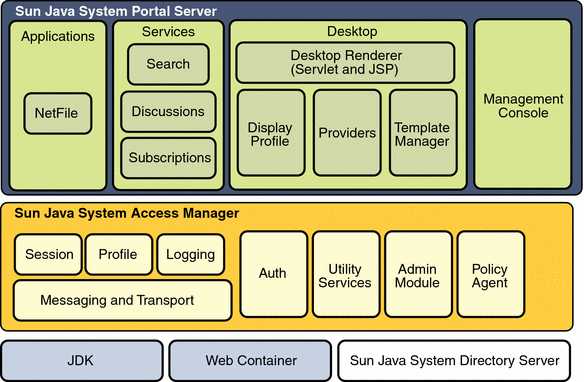The width and height of the screenshot is (584, 382).
Task: Click the Utility Services box
Action: click(x=346, y=274)
